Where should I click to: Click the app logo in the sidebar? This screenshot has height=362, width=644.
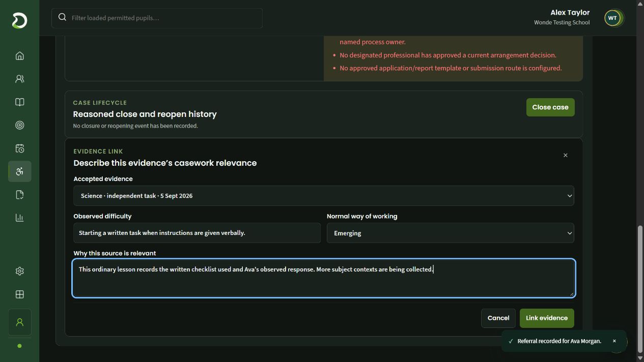19,20
